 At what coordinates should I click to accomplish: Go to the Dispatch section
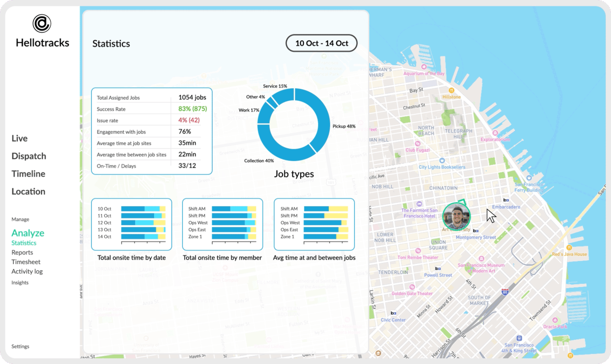tap(29, 156)
